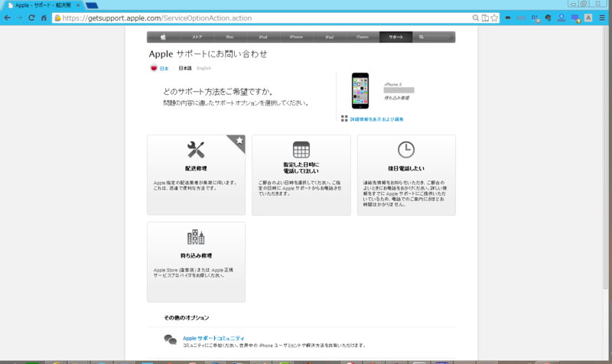
Task: Switch page language to English
Action: (x=203, y=68)
